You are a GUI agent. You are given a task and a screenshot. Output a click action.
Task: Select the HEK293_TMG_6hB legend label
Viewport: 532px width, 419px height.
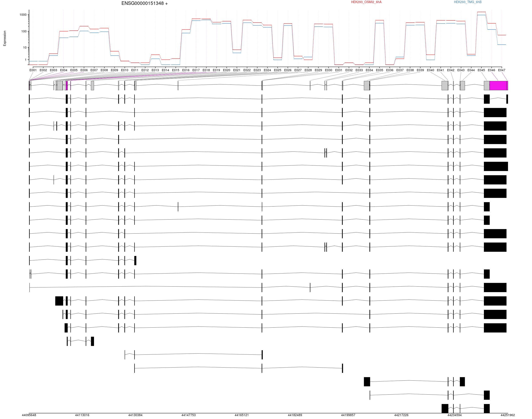[x=467, y=2]
